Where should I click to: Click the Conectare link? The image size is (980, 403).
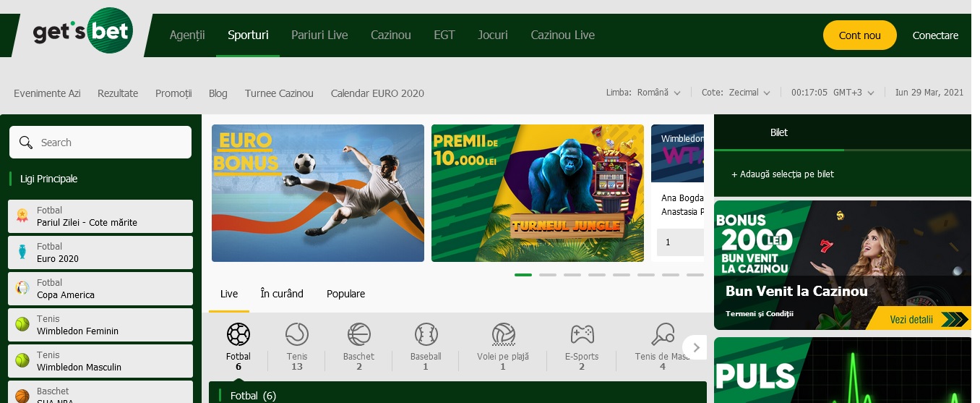(x=935, y=35)
